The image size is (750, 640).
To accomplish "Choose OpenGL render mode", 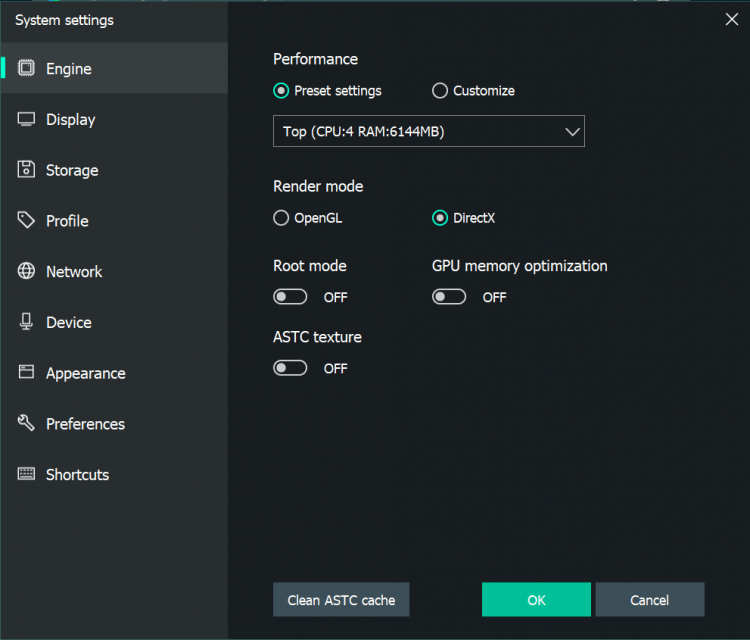I will 281,218.
